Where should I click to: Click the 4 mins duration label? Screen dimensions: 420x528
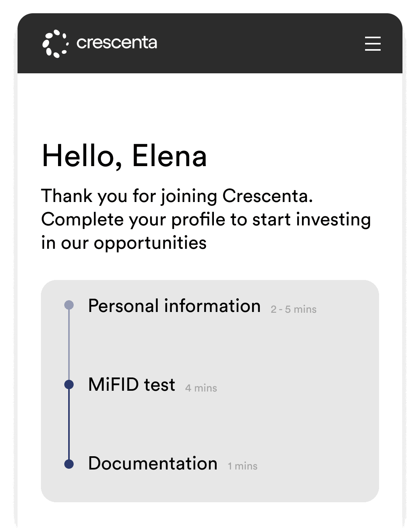pyautogui.click(x=201, y=388)
